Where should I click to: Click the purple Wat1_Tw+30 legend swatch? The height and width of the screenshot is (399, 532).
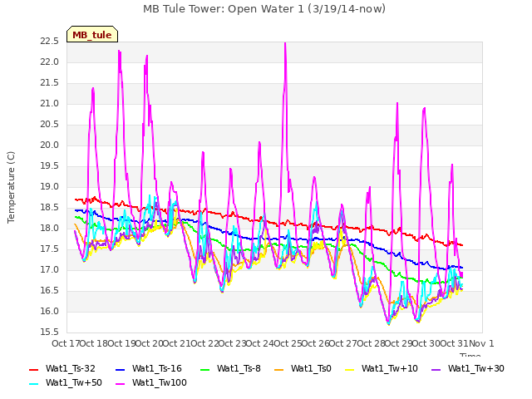(x=436, y=369)
